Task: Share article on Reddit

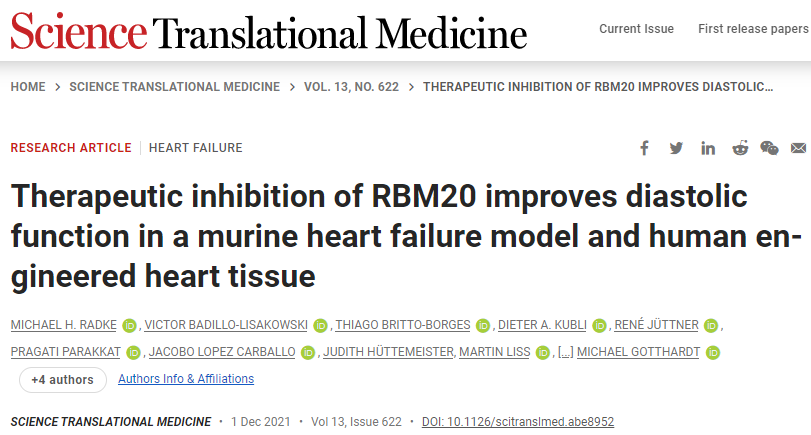Action: (739, 148)
